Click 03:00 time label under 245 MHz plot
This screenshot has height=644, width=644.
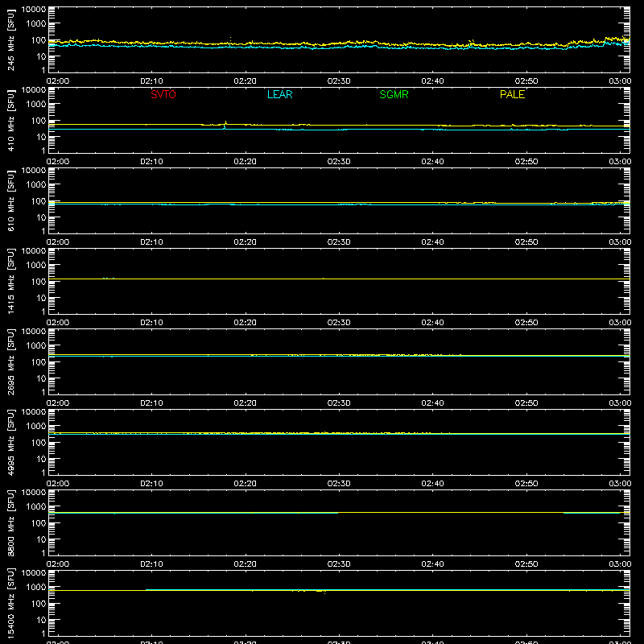coord(620,81)
